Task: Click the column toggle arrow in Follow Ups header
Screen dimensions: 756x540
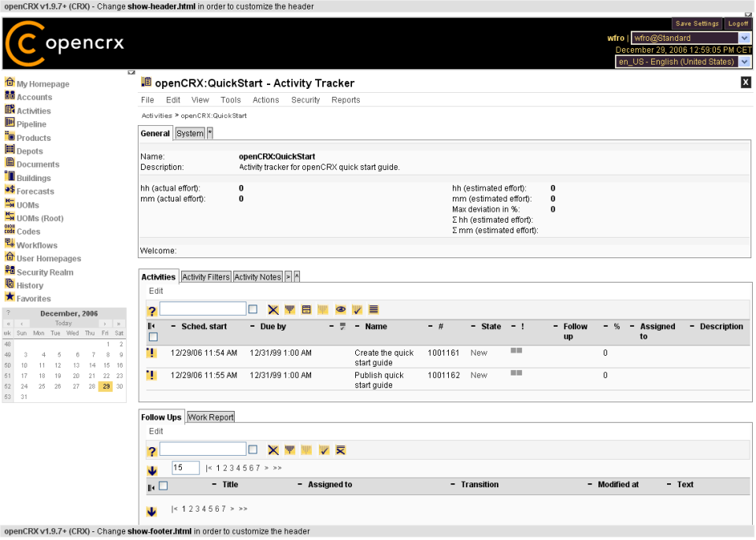Action: pyautogui.click(x=151, y=488)
